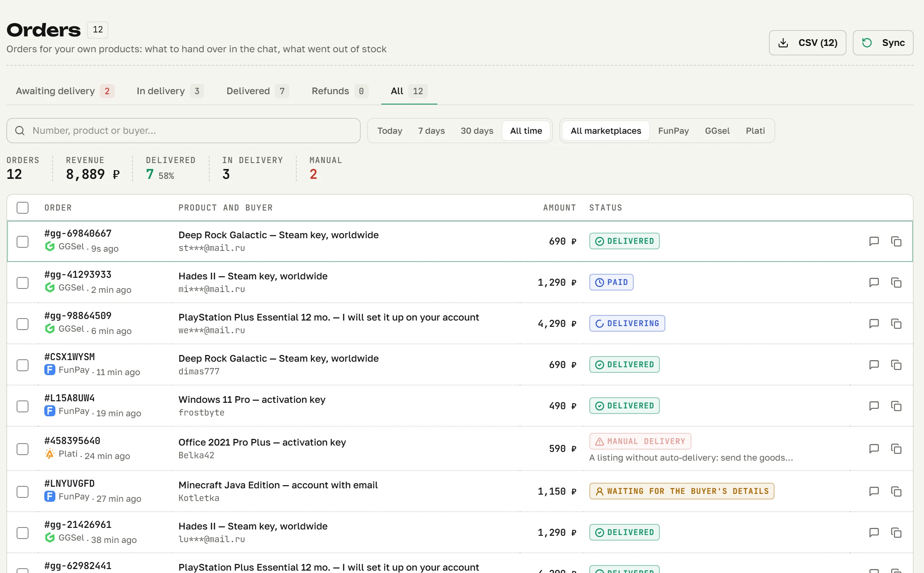Viewport: 924px width, 573px height.
Task: Tick checkbox for order #gg-98864509
Action: pyautogui.click(x=23, y=324)
